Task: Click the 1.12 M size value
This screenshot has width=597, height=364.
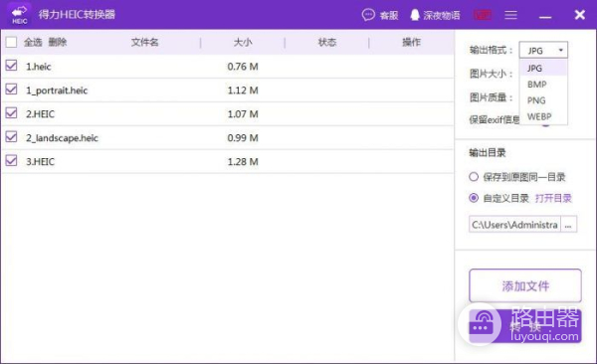Action: click(243, 91)
